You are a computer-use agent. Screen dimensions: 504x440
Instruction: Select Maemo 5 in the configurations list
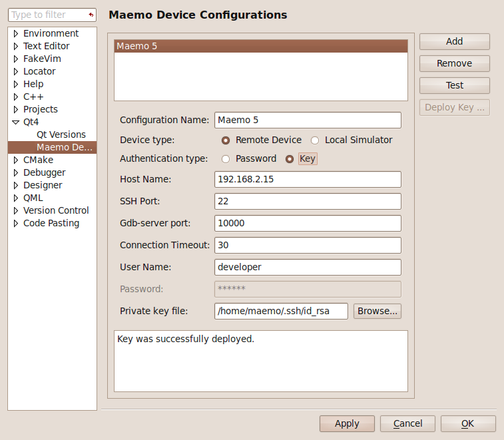(x=260, y=47)
